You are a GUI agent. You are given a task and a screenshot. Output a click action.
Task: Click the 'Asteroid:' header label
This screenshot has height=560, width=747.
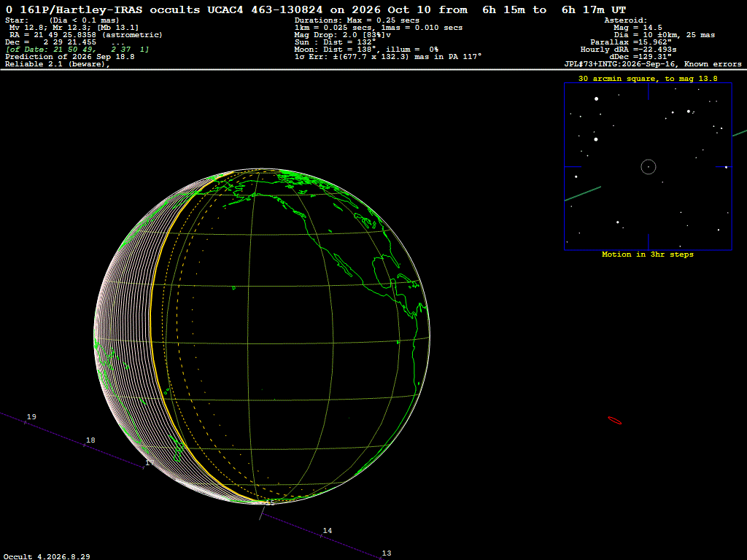[x=625, y=20]
